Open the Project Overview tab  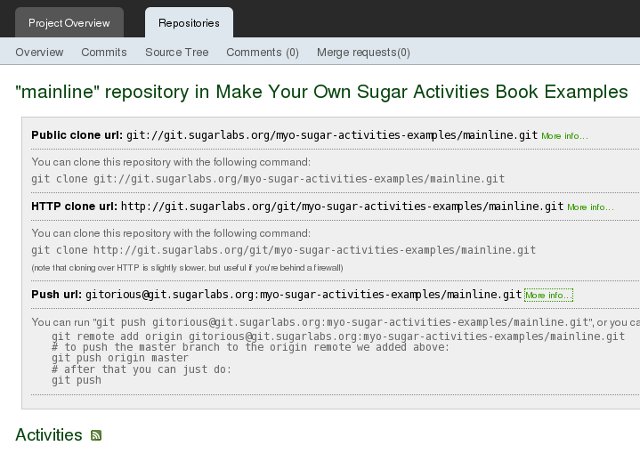pyautogui.click(x=69, y=22)
